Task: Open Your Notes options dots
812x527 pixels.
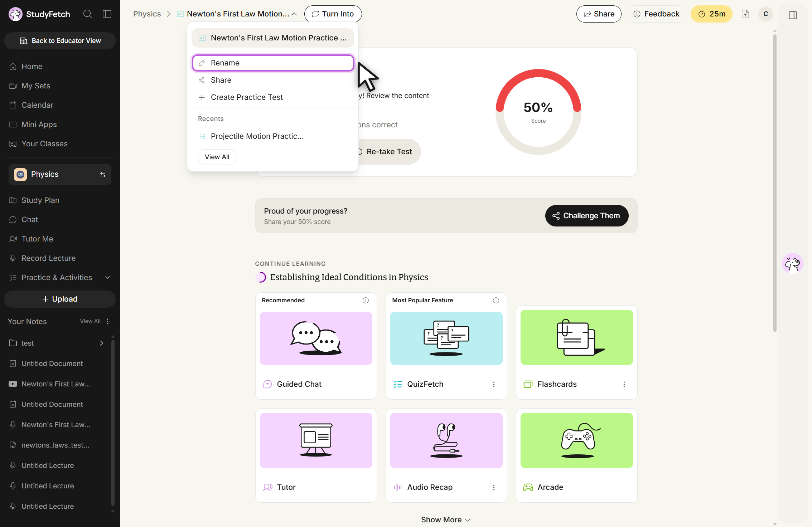Action: point(107,321)
